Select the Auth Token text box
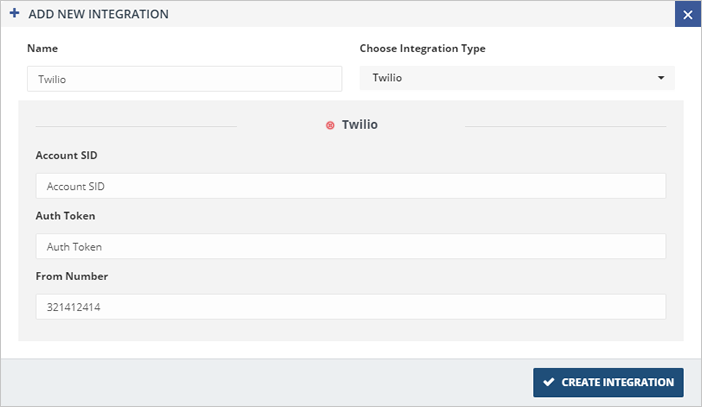 [350, 246]
